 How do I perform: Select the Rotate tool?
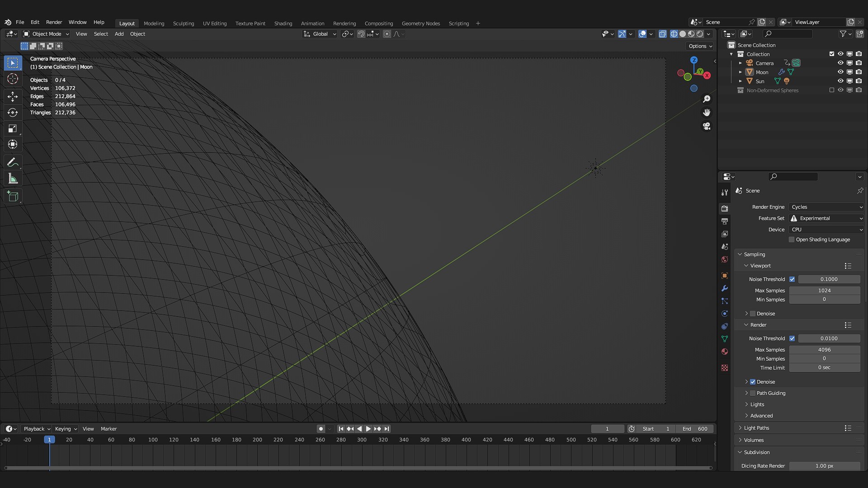(x=13, y=113)
